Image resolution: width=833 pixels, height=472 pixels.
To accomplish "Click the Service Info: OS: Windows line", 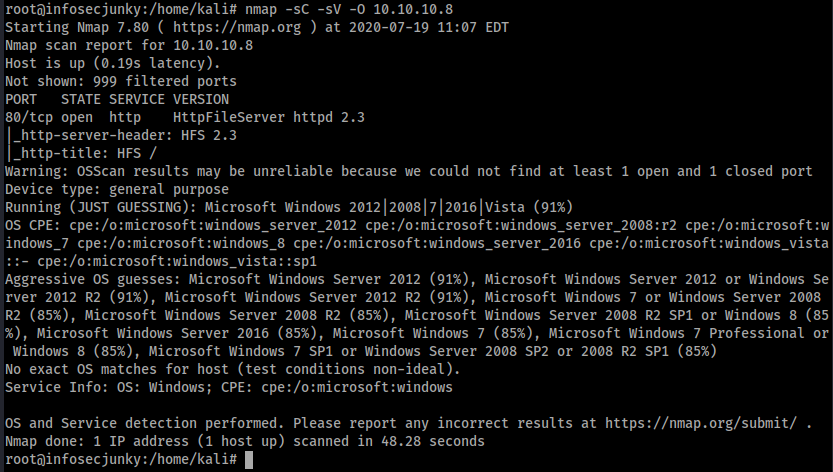I will point(229,387).
